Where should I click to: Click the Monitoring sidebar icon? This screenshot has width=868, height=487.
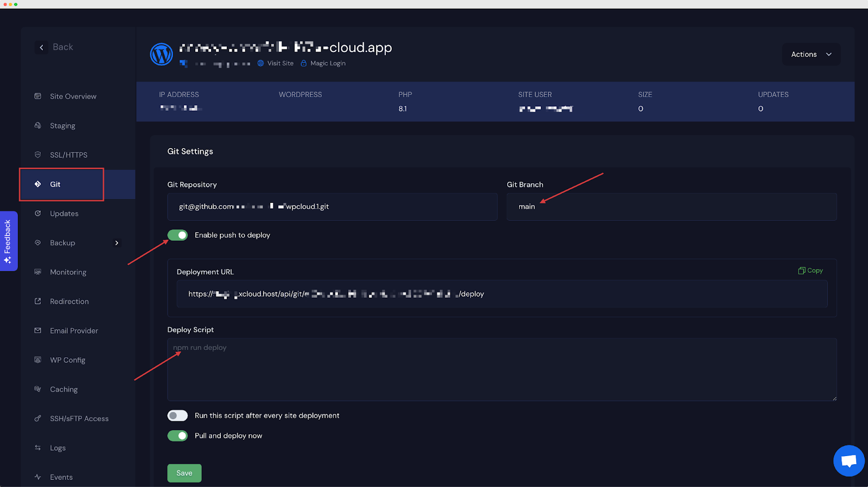(x=37, y=272)
